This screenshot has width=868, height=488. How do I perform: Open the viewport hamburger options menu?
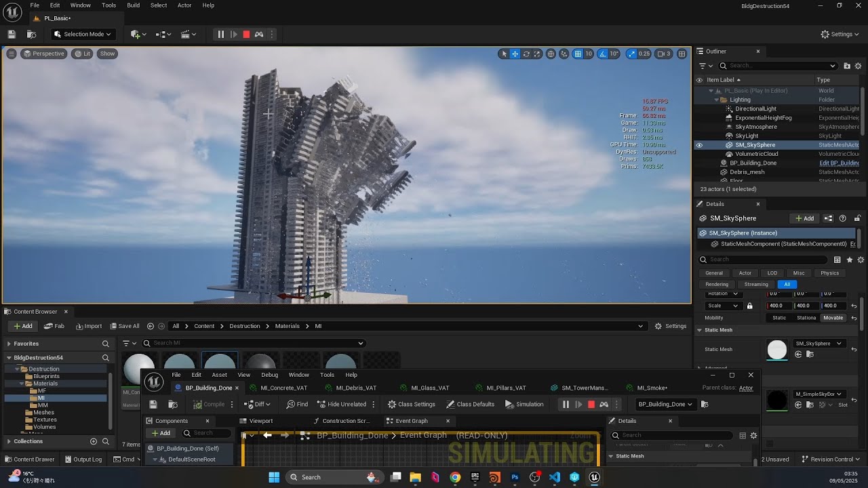tap(12, 54)
